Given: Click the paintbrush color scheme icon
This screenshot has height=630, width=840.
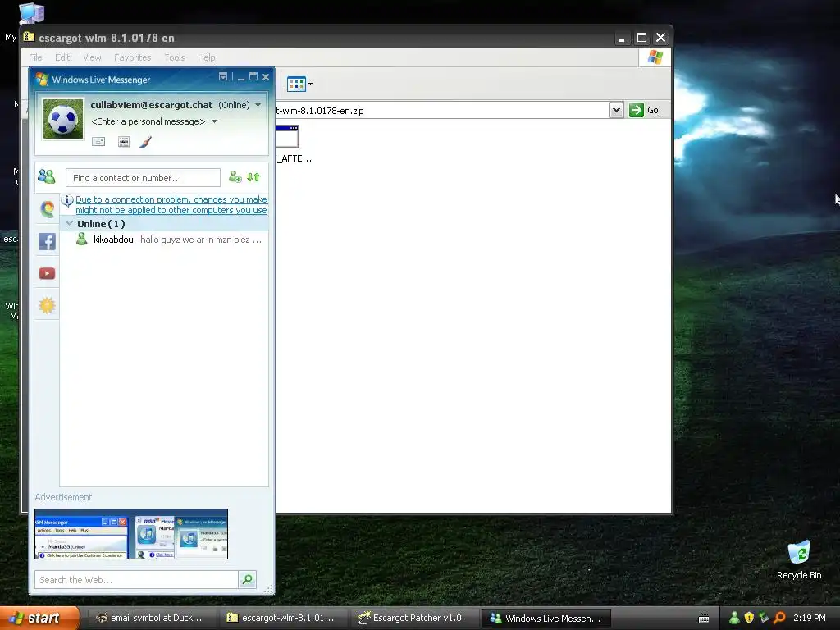Looking at the screenshot, I should click(x=145, y=142).
